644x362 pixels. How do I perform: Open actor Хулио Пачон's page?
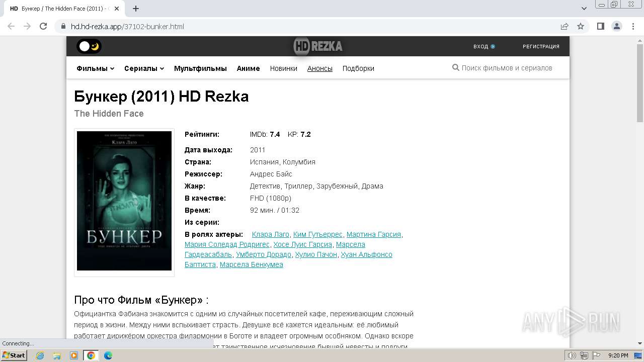point(316,254)
